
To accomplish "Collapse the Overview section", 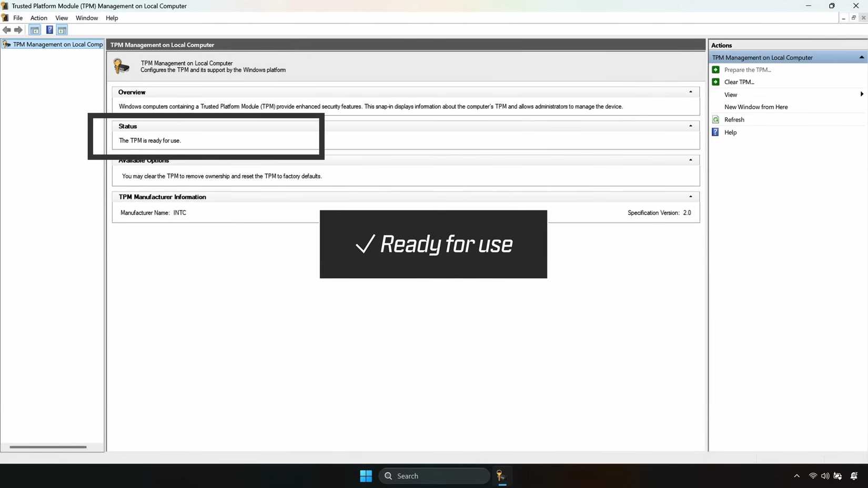I will pos(690,91).
